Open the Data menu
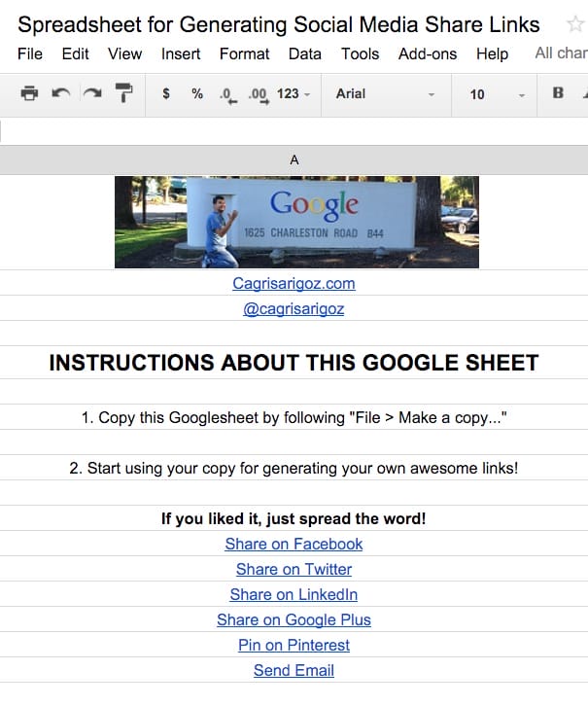Image resolution: width=588 pixels, height=706 pixels. click(x=304, y=54)
